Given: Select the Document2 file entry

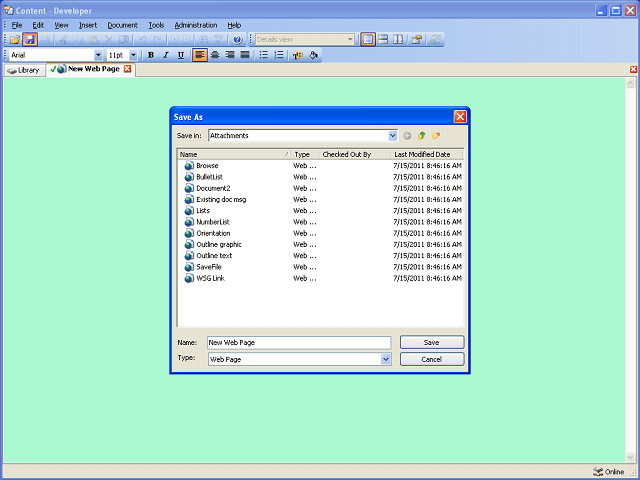Looking at the screenshot, I should pyautogui.click(x=213, y=188).
